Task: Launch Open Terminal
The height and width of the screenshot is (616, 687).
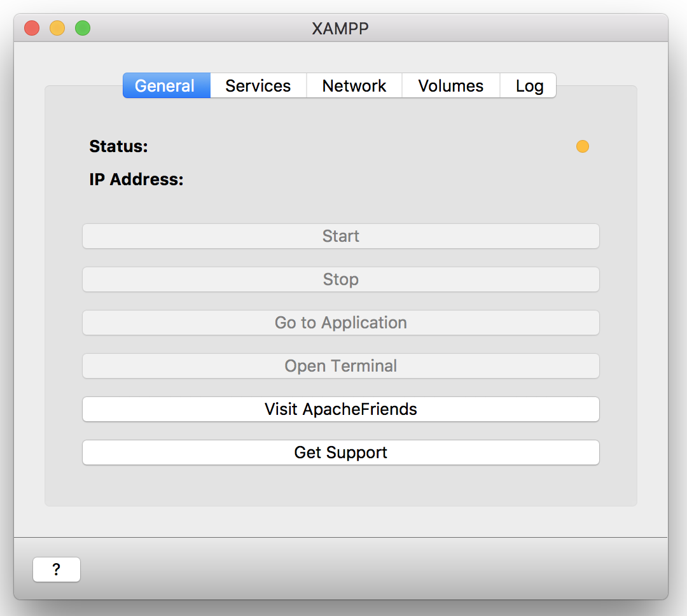Action: (341, 366)
